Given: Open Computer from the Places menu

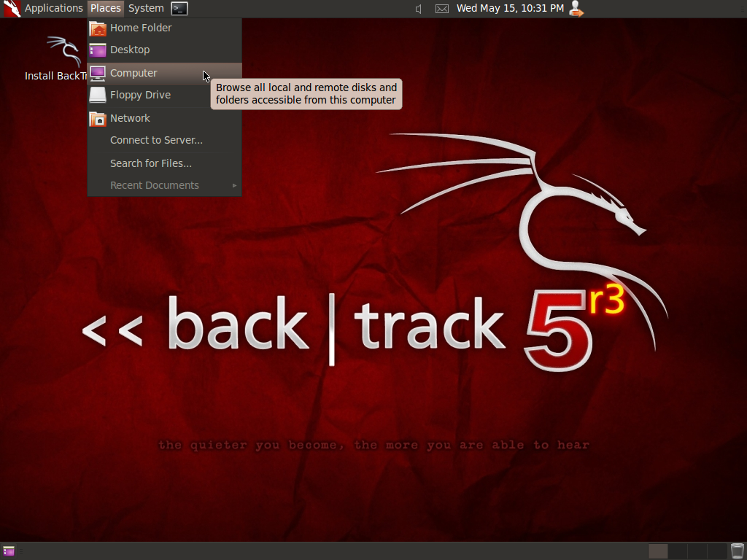Looking at the screenshot, I should click(164, 73).
